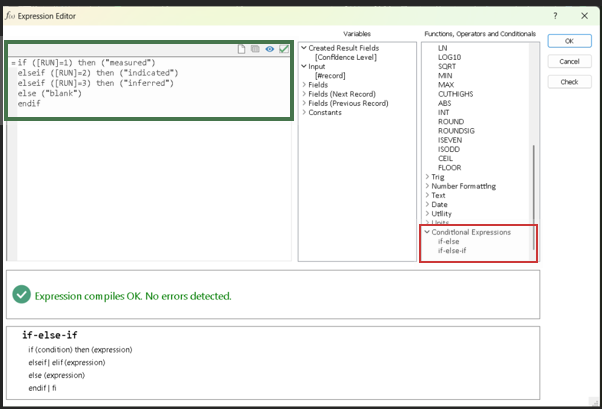This screenshot has height=409, width=602.
Task: Expand the Number Formatting group
Action: coord(427,186)
